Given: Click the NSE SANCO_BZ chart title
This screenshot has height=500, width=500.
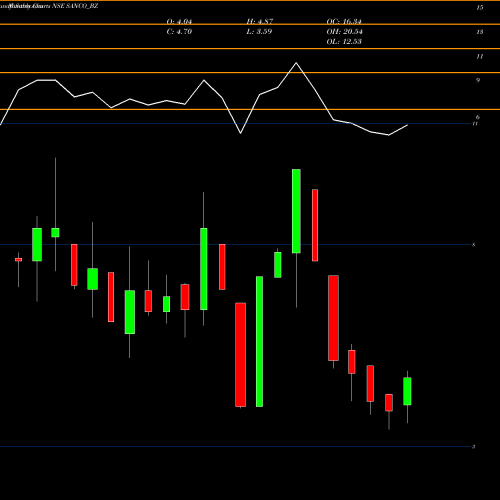Looking at the screenshot, I should (x=75, y=6).
